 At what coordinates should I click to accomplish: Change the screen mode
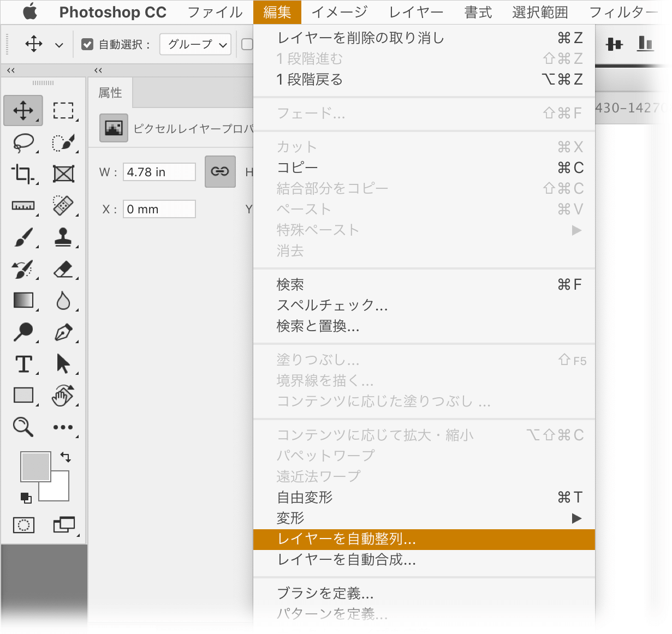coord(64,525)
